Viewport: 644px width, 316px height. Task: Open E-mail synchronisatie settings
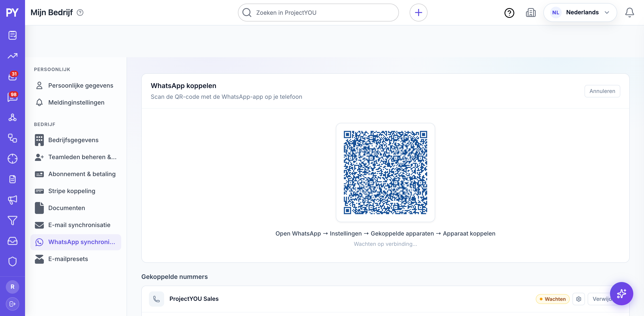coord(76,225)
